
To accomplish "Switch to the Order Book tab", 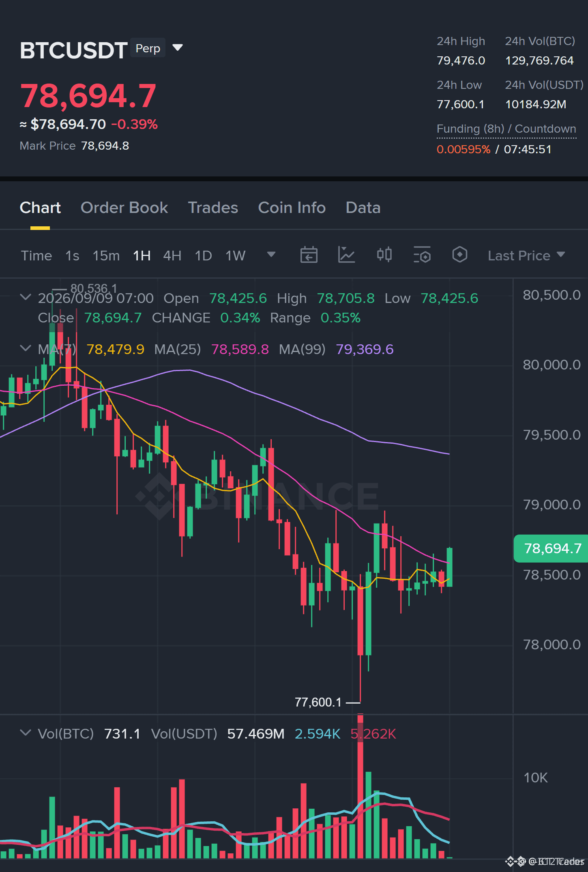I will 124,208.
